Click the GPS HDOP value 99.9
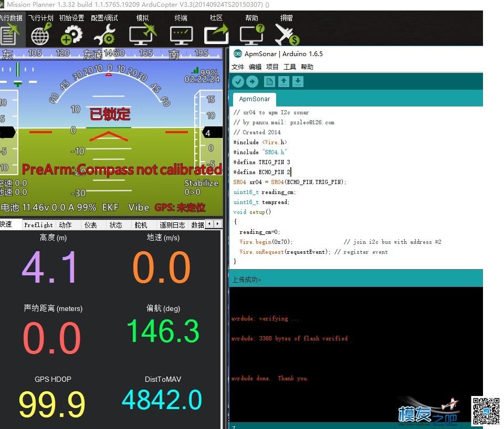Screen dimensions: 504x429 [x=52, y=404]
